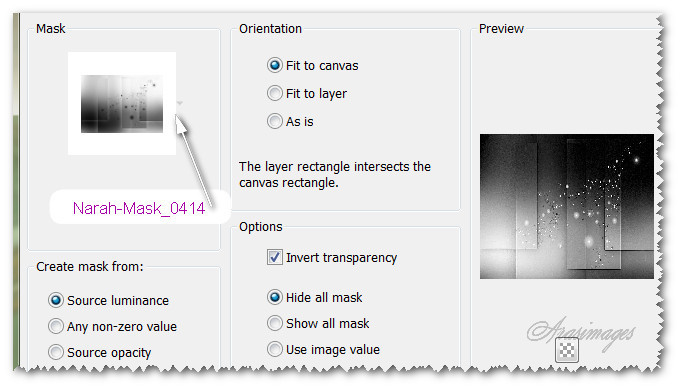Click the Arasimages watermark signature
Image resolution: width=683 pixels, height=391 pixels.
pos(582,332)
